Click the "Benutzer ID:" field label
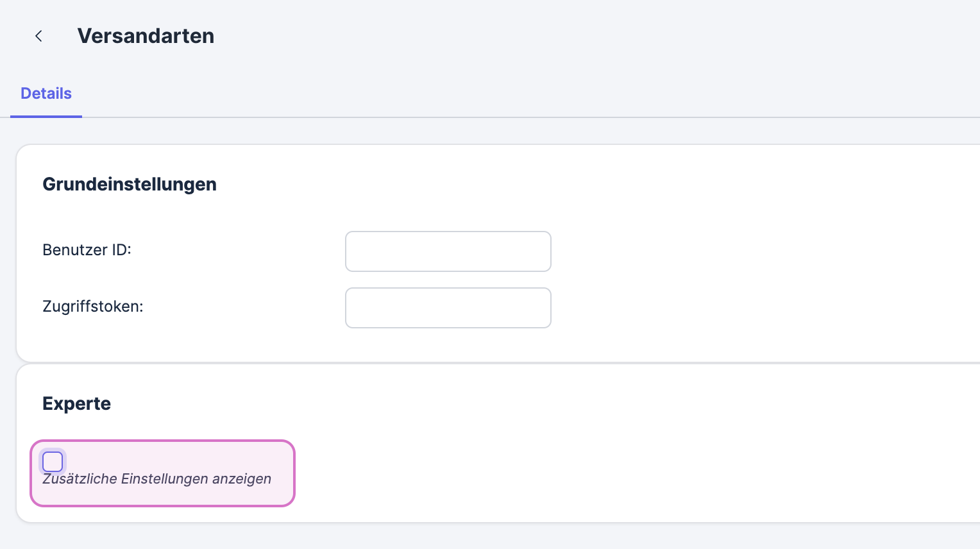The height and width of the screenshot is (549, 980). tap(87, 250)
